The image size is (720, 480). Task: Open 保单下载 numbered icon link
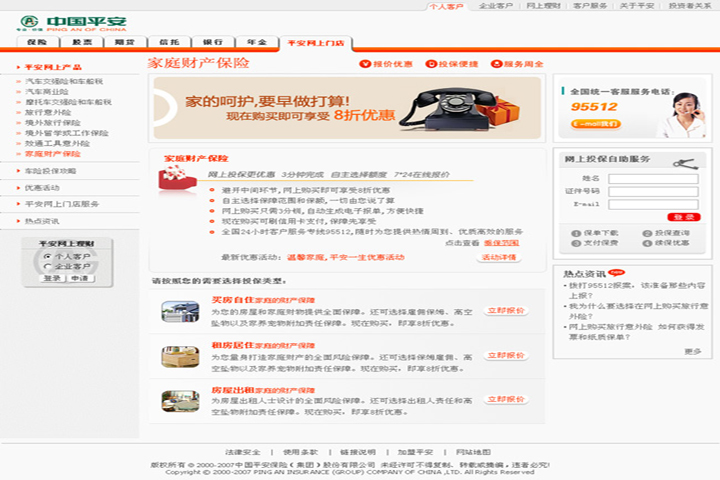pyautogui.click(x=575, y=233)
